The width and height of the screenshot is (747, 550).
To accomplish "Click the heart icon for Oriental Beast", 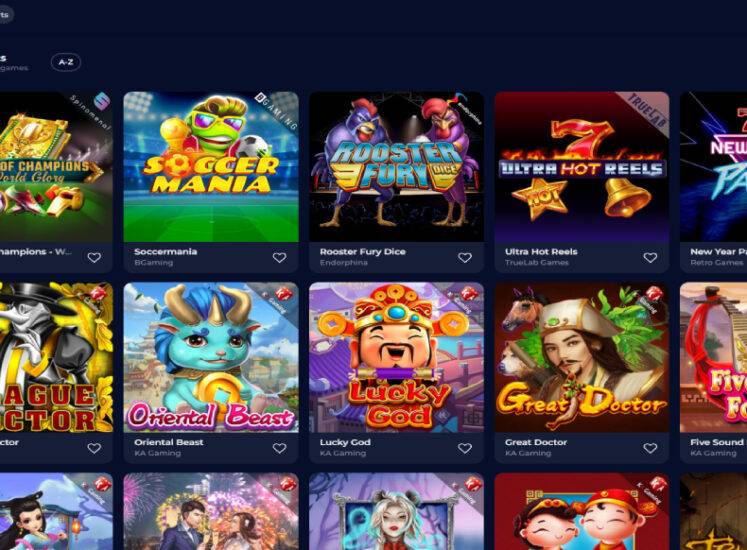I will 279,448.
